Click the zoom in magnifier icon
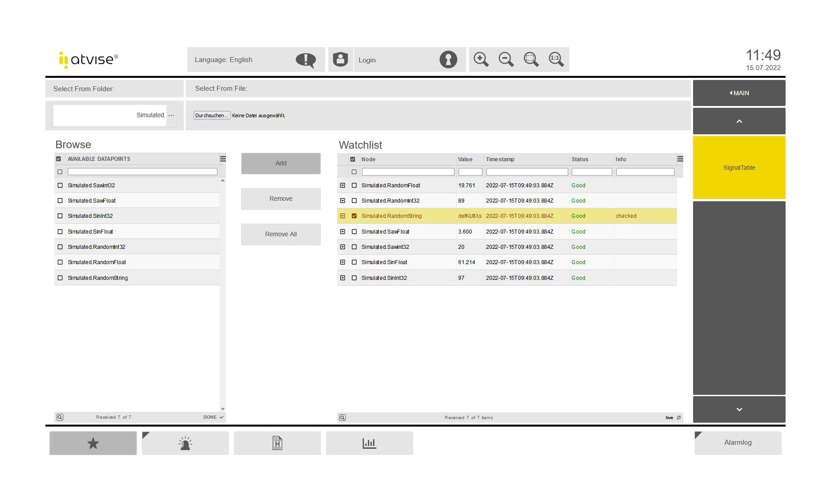 tap(481, 59)
